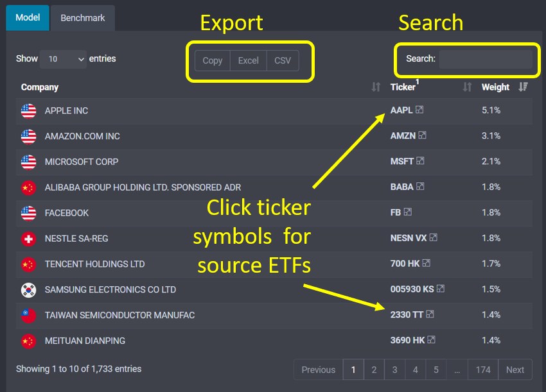Click the US flag beside Microsoft Corp
The height and width of the screenshot is (392, 546).
point(28,162)
